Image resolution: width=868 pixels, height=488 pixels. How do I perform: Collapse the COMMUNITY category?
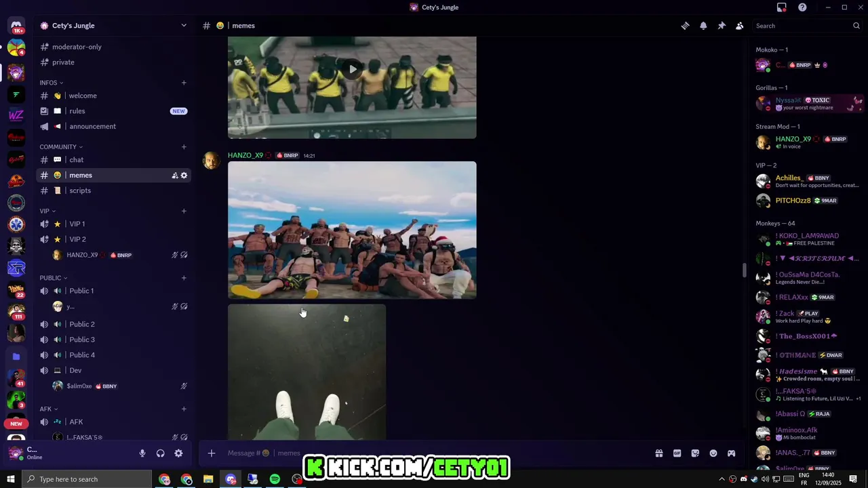(61, 147)
